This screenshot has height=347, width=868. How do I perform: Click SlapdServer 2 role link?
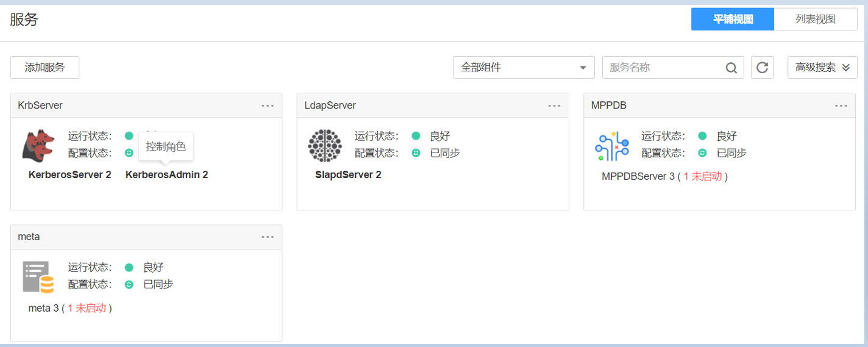(x=348, y=174)
